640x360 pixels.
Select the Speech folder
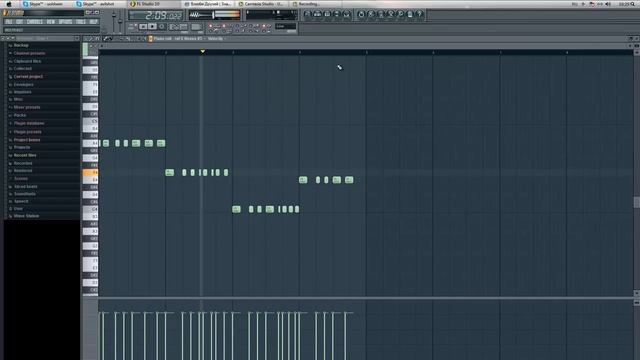pyautogui.click(x=21, y=201)
